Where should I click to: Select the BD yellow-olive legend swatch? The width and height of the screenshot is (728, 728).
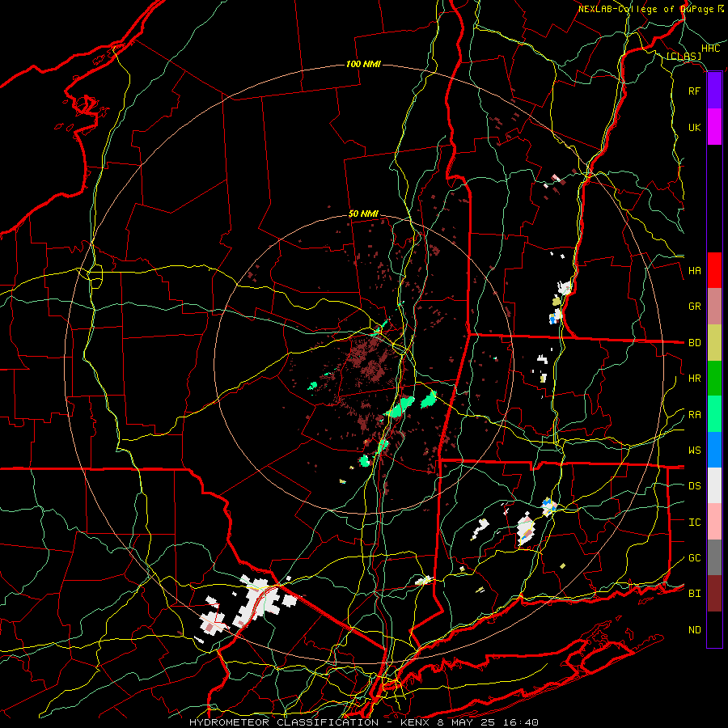714,343
